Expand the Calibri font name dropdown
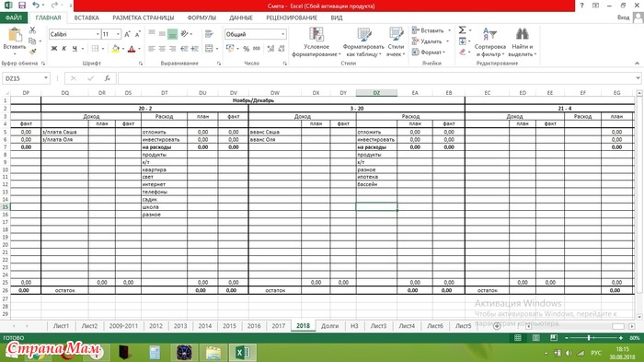The height and width of the screenshot is (362, 644). (98, 34)
